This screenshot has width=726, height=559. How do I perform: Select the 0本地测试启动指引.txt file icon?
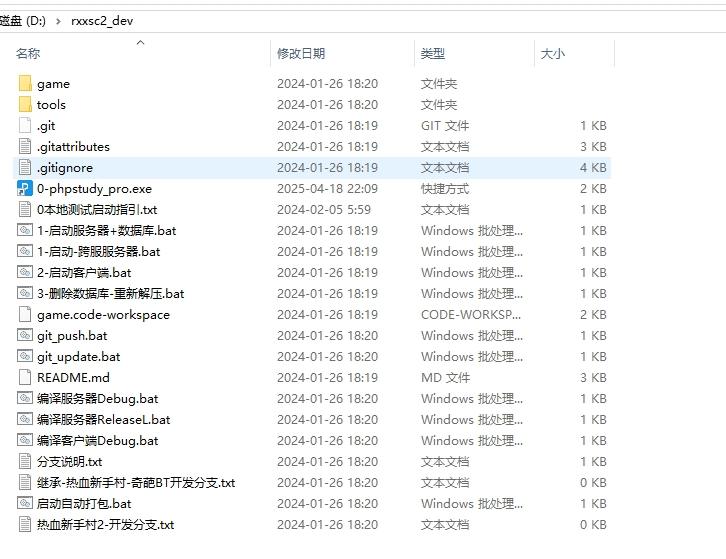[x=25, y=209]
